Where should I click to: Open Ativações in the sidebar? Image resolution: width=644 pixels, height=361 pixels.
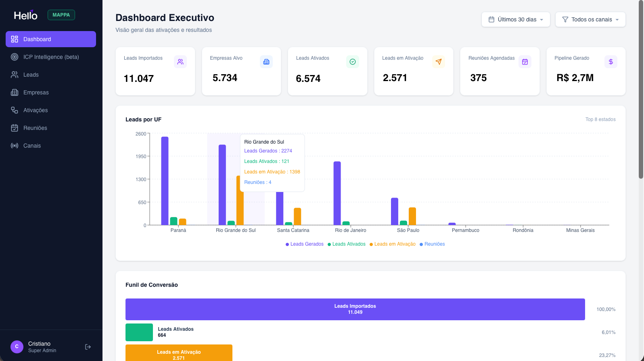pos(51,110)
